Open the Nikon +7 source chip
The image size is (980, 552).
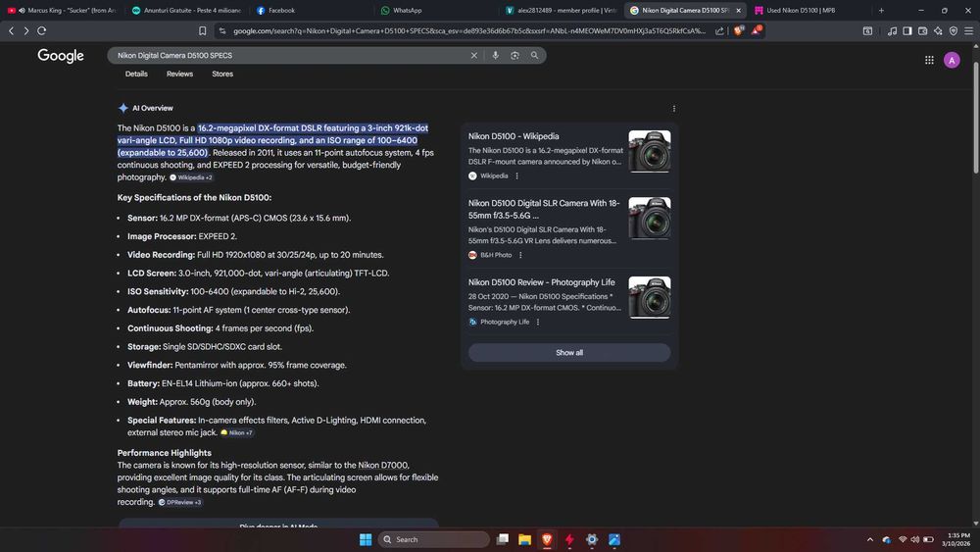click(x=237, y=432)
